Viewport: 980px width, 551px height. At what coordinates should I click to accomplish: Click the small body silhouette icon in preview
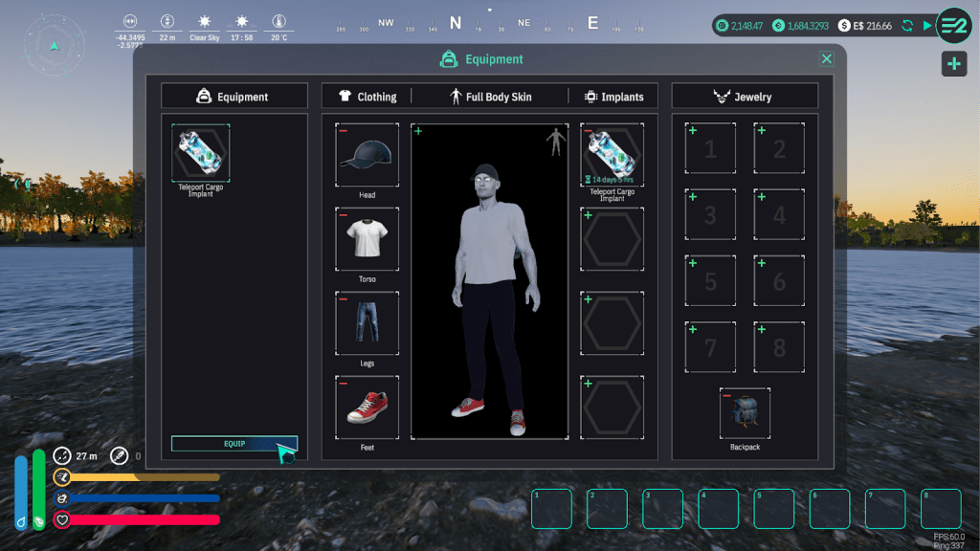pyautogui.click(x=554, y=143)
